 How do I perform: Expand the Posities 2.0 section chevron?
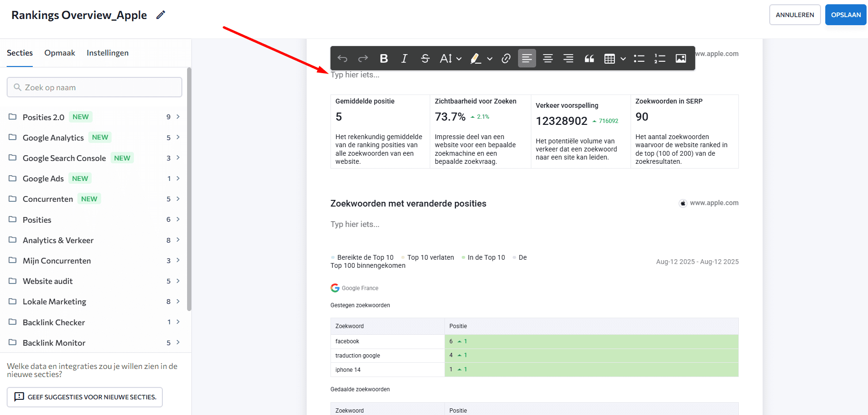178,117
